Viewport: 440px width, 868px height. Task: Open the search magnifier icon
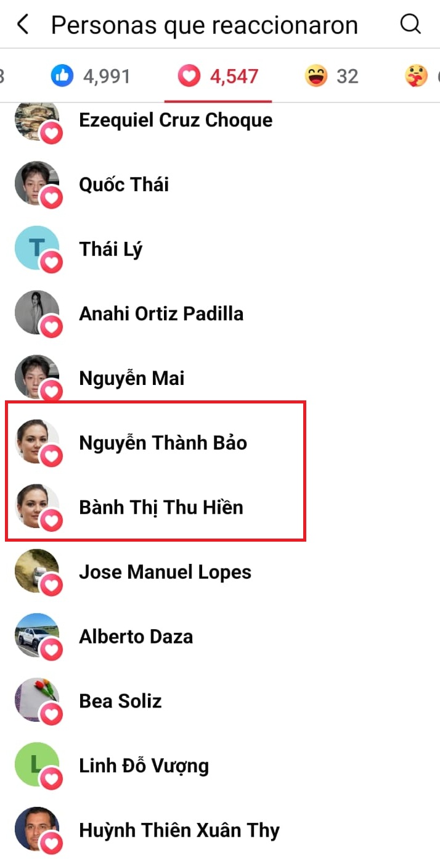[x=410, y=25]
